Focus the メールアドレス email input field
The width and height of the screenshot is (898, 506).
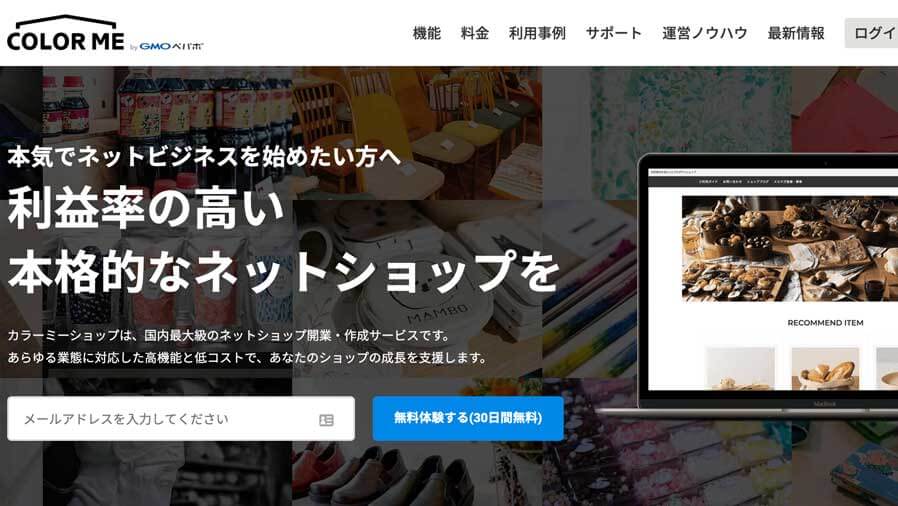[181, 418]
